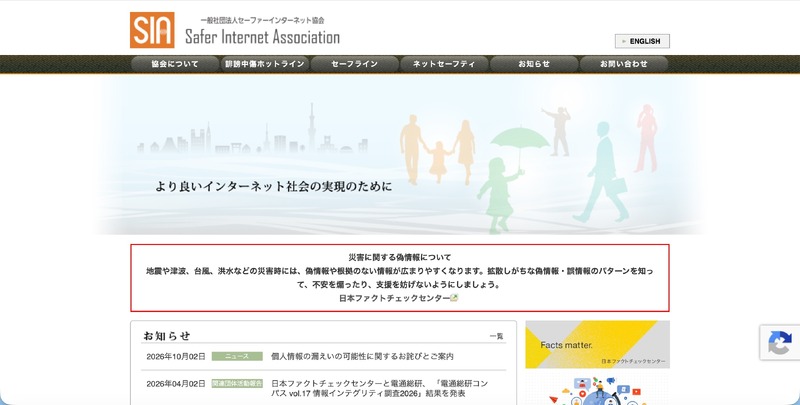800x405 pixels.
Task: Open the 協会について menu
Action: [175, 64]
